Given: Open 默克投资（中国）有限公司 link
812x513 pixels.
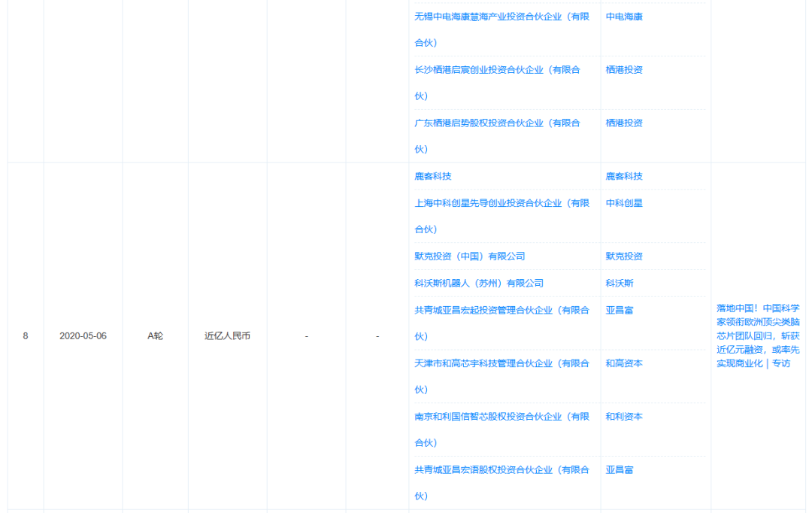Looking at the screenshot, I should (470, 256).
